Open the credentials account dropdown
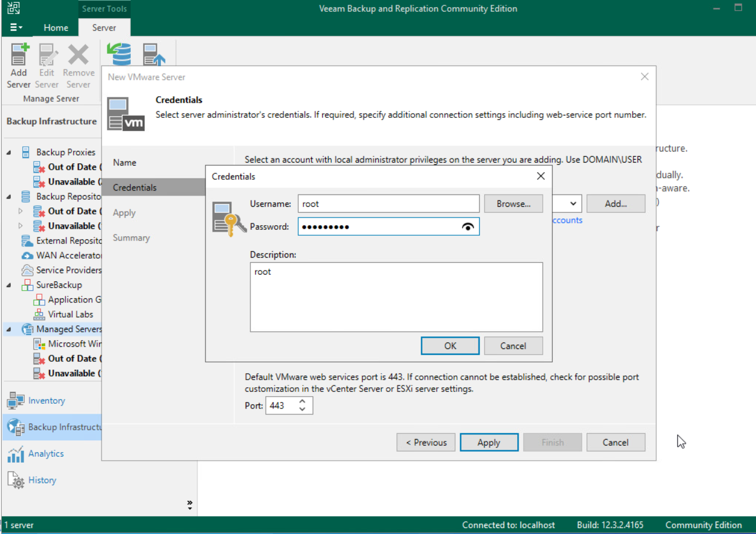The height and width of the screenshot is (534, 756). coord(573,204)
